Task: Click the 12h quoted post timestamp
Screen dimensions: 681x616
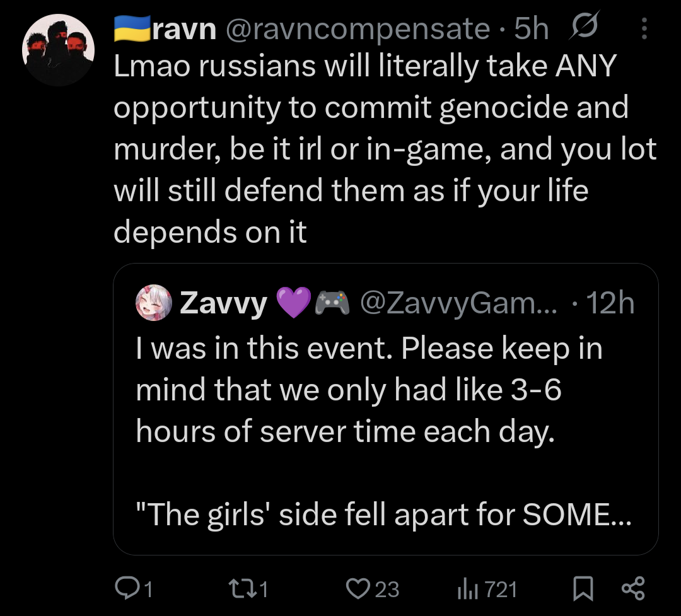Action: coord(610,304)
